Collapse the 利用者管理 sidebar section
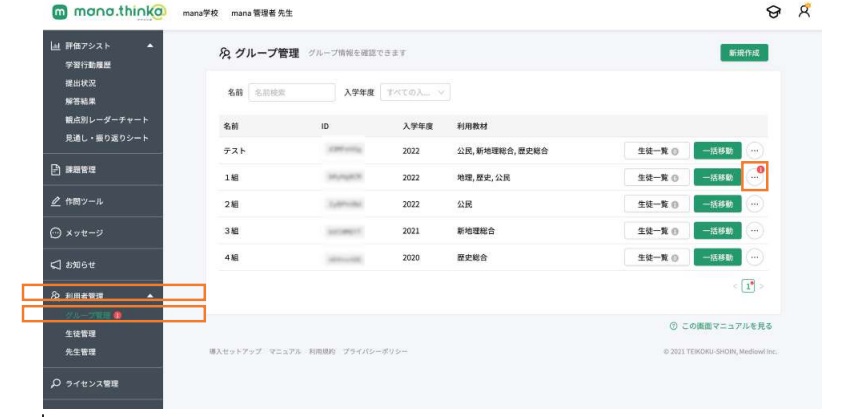 click(x=150, y=296)
